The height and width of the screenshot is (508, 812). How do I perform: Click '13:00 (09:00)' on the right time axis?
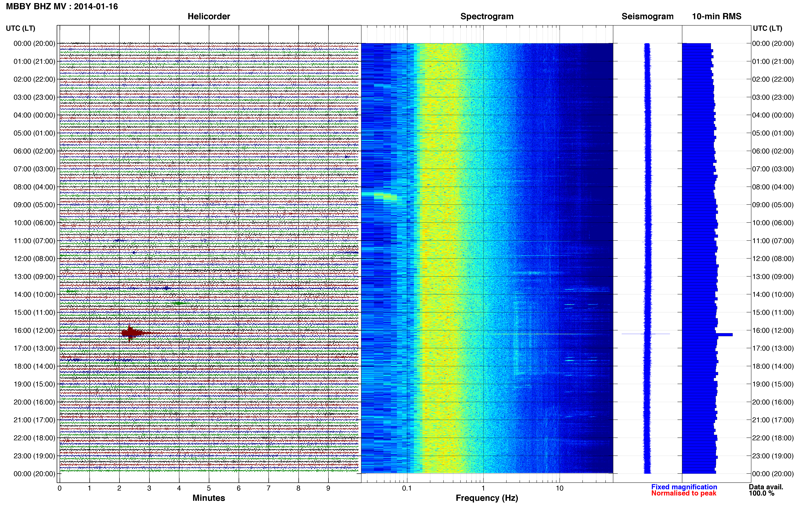click(x=773, y=277)
